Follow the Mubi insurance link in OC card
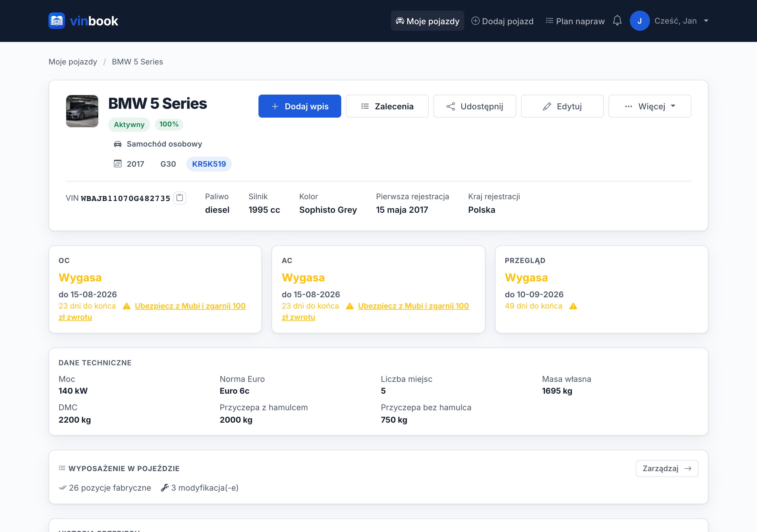Screen dimensions: 757x532 190,306
